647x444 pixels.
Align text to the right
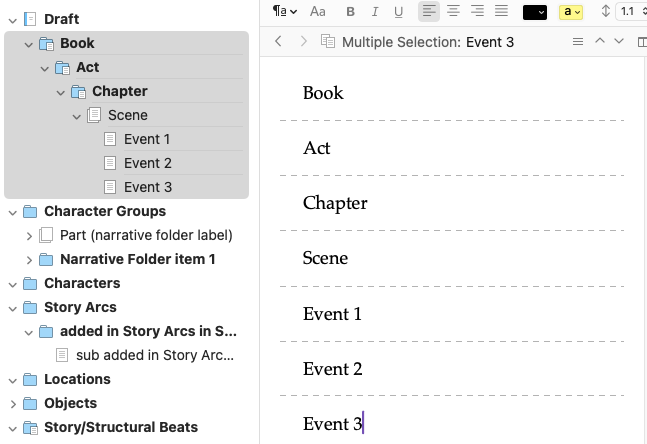click(477, 12)
